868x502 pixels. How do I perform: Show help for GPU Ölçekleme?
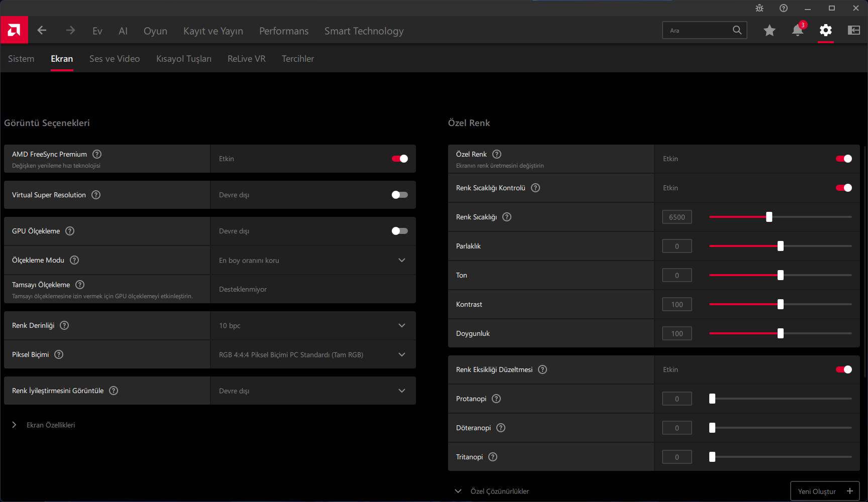(x=70, y=231)
